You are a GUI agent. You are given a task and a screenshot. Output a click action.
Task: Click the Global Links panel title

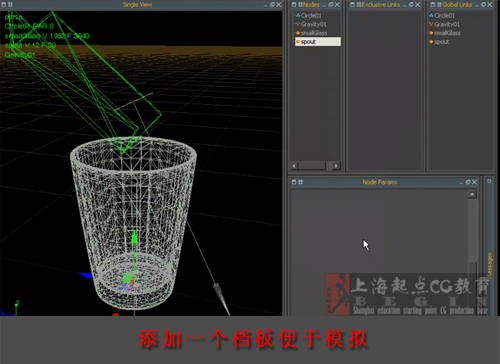point(457,5)
